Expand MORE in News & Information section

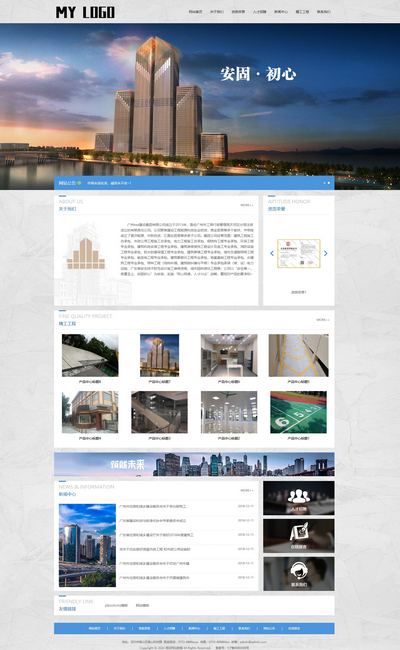point(247,490)
